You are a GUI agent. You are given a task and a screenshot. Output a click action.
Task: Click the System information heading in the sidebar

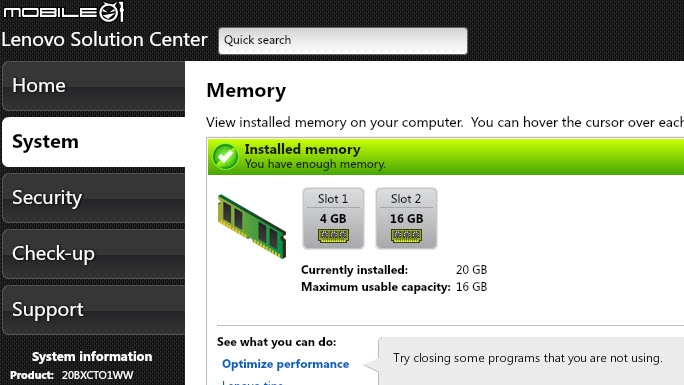(92, 357)
